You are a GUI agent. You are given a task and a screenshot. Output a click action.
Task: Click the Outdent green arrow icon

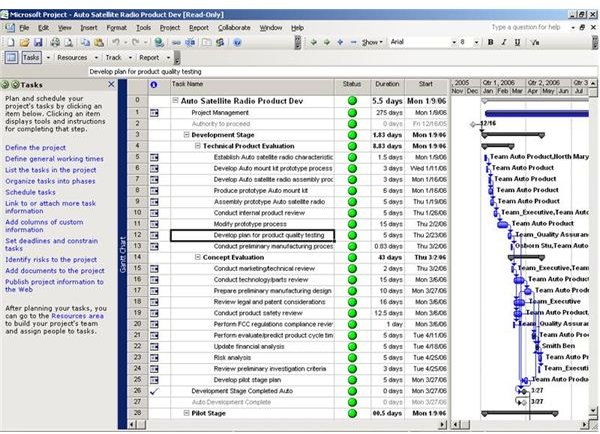[x=313, y=42]
